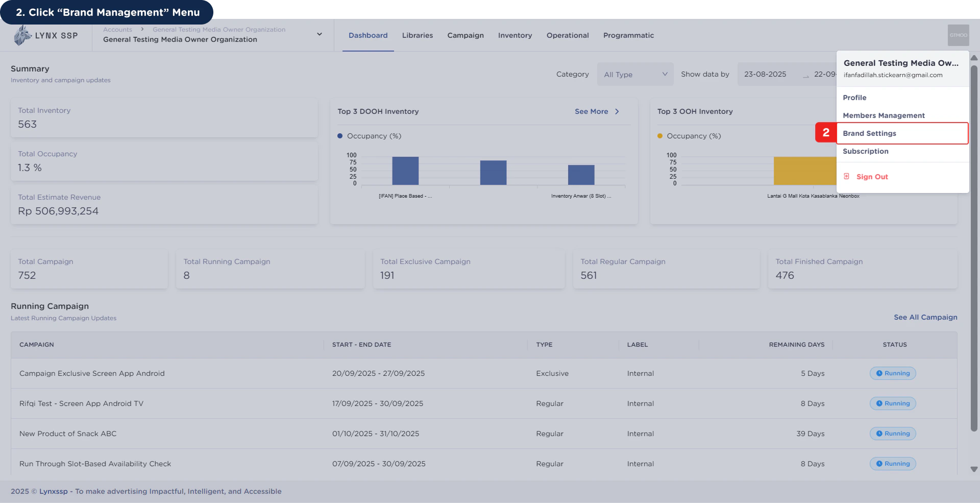Click the page scrollbar up arrow
980x503 pixels.
click(974, 58)
